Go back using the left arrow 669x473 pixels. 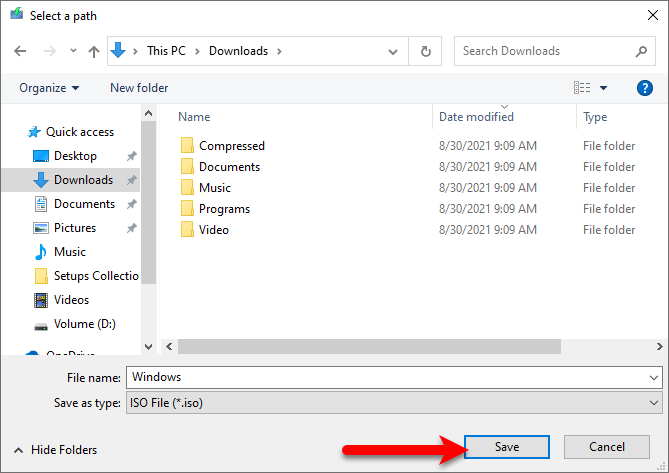pos(20,51)
